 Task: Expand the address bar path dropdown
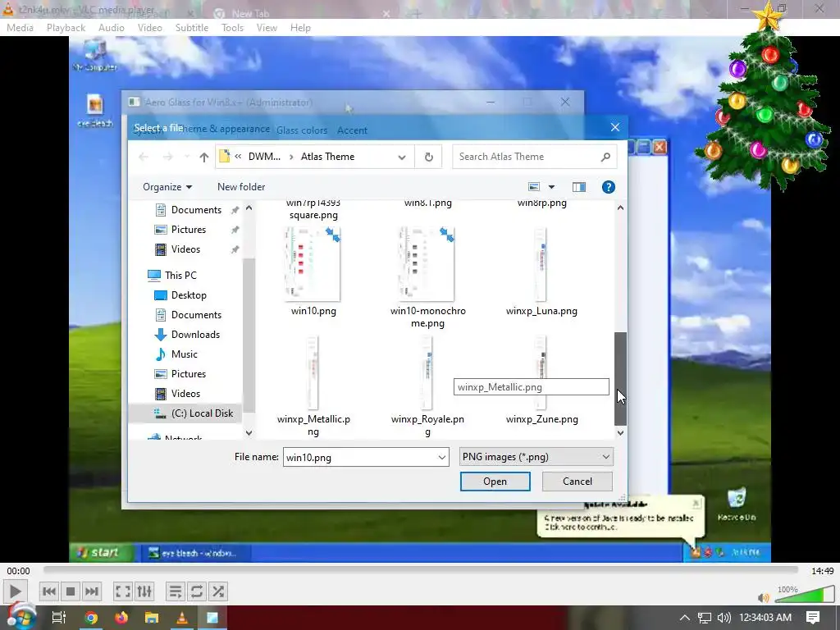pyautogui.click(x=402, y=157)
